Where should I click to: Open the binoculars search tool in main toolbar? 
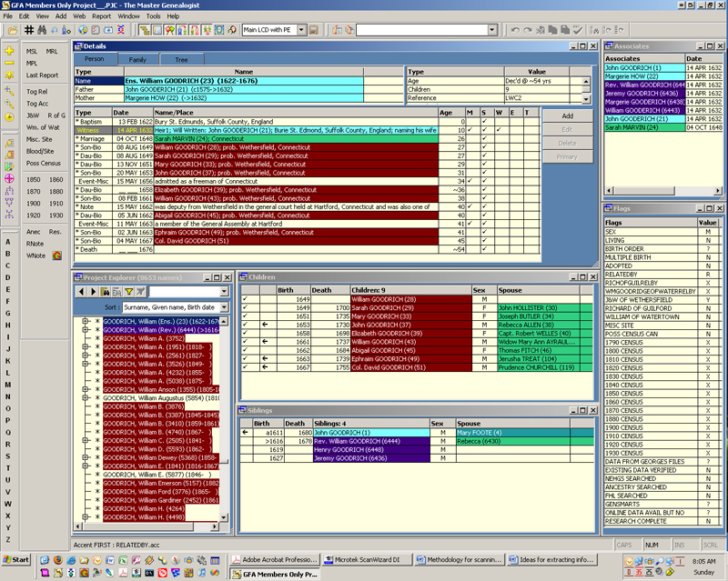[x=42, y=30]
